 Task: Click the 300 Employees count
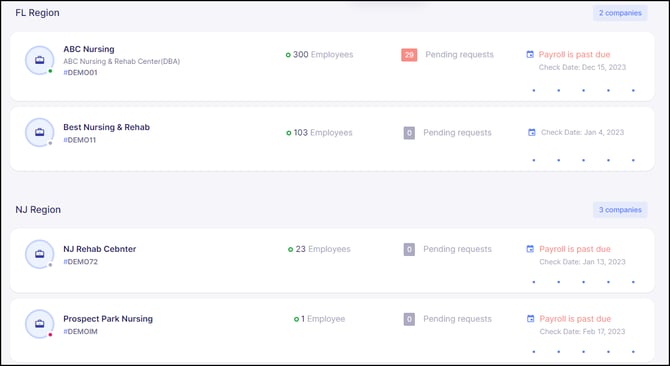(x=320, y=55)
